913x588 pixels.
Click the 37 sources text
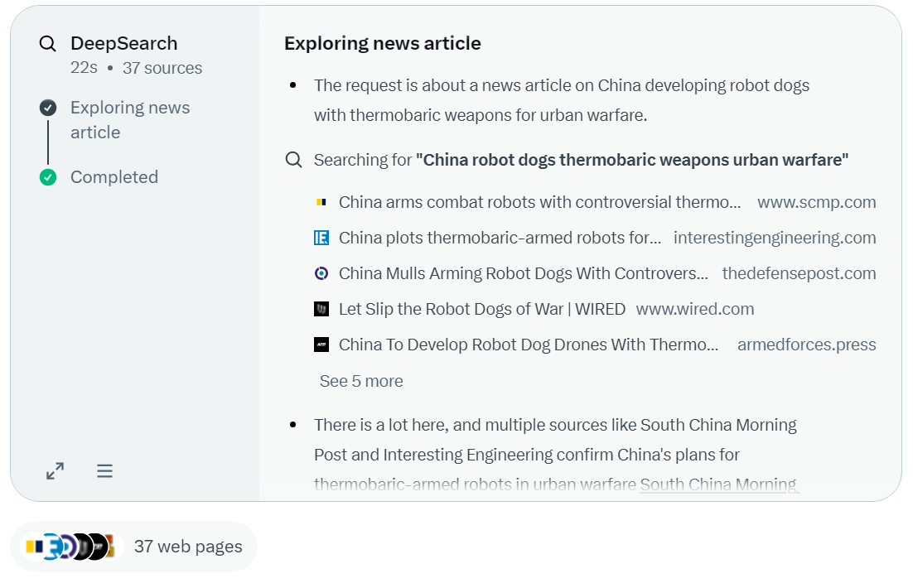coord(162,68)
